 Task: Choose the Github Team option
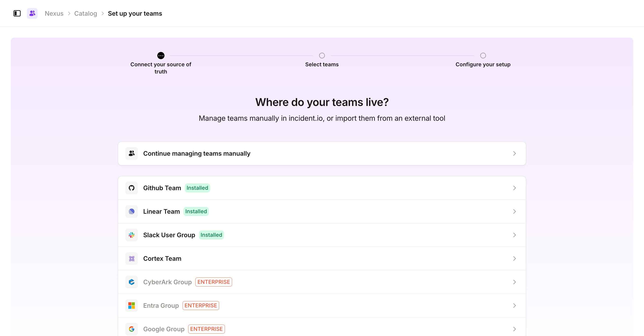322,188
